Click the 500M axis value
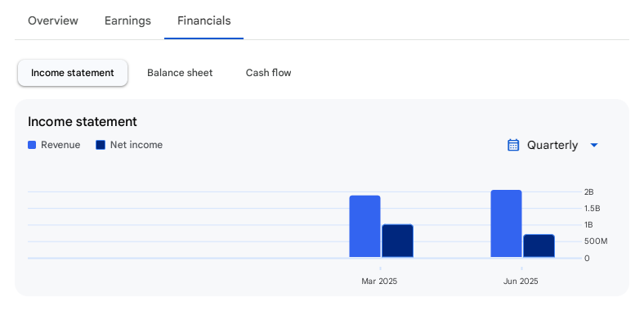 [596, 241]
